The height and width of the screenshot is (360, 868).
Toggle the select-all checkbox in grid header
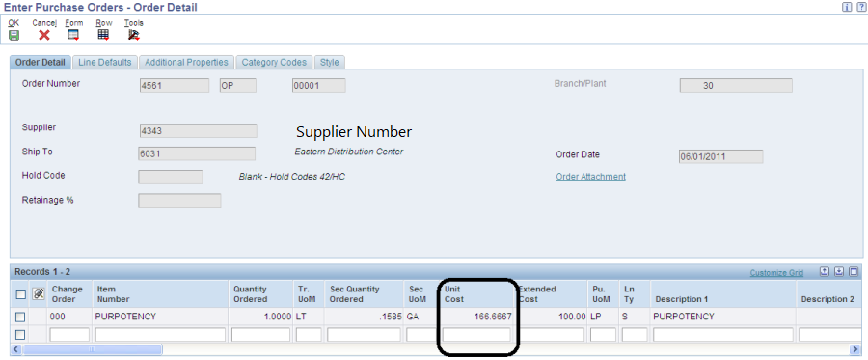[x=20, y=294]
